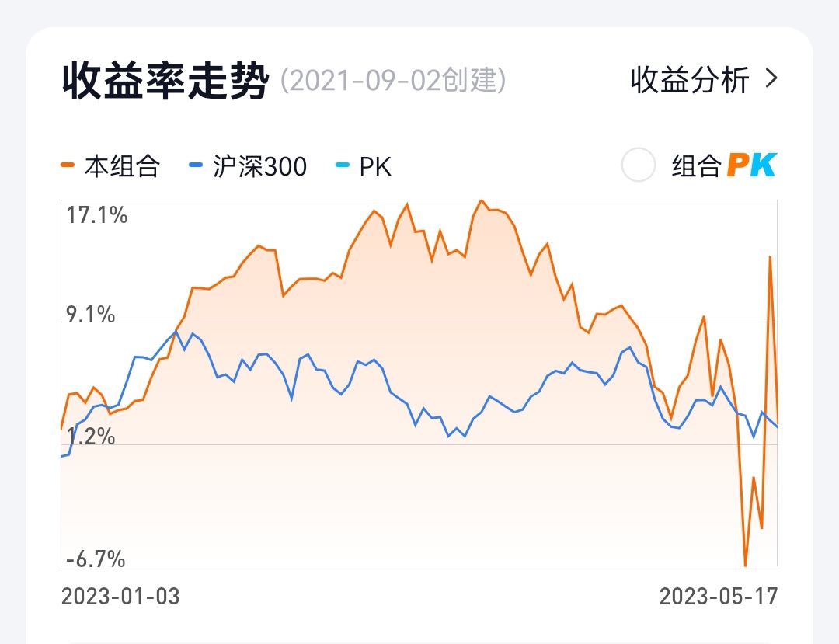The width and height of the screenshot is (839, 644).
Task: Open the 收益分析 page
Action: [690, 79]
